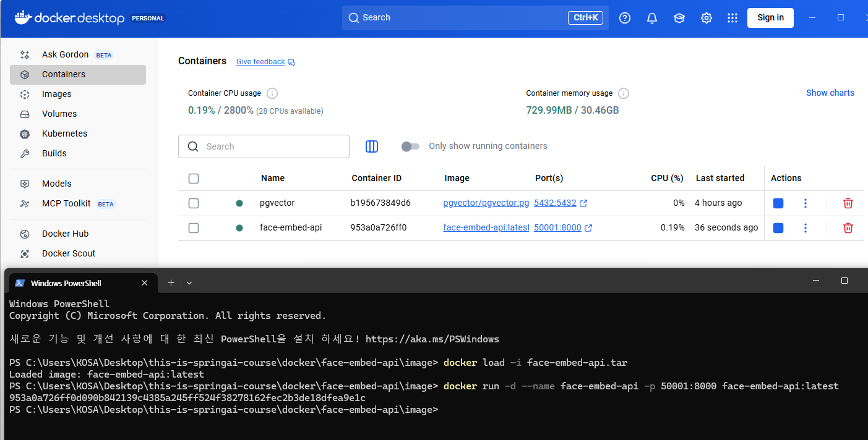Image resolution: width=868 pixels, height=440 pixels.
Task: Click container ID 953a0a726ff0
Action: coord(379,227)
